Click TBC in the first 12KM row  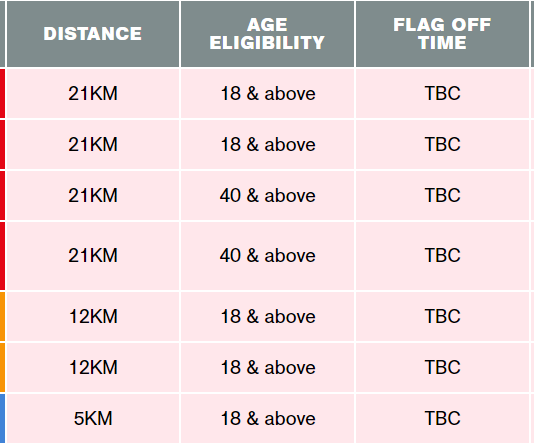click(x=442, y=316)
